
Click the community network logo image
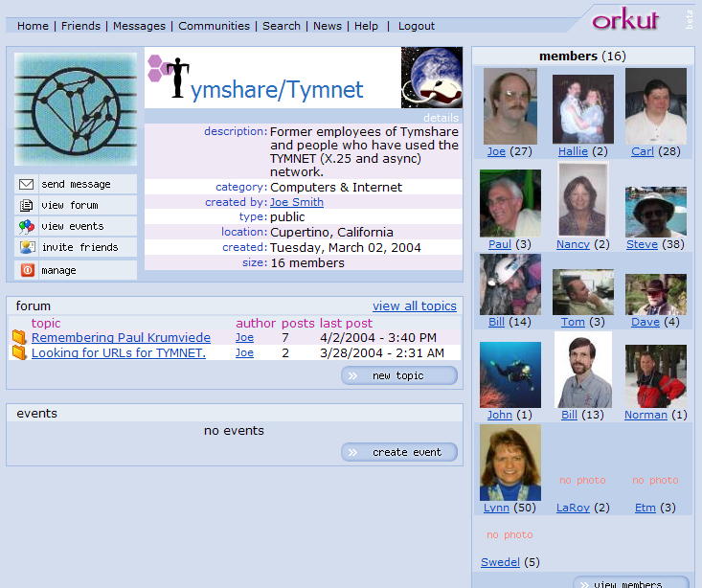(76, 110)
